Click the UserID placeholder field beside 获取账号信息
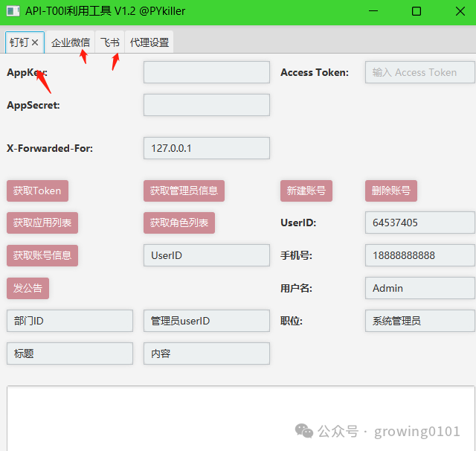 pos(207,255)
